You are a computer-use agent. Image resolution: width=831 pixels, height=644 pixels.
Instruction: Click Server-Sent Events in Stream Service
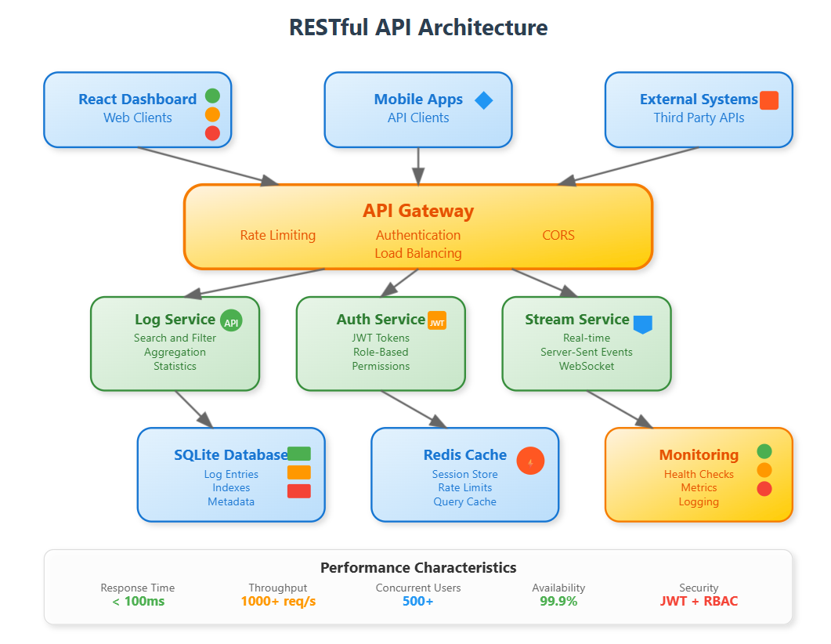[587, 352]
